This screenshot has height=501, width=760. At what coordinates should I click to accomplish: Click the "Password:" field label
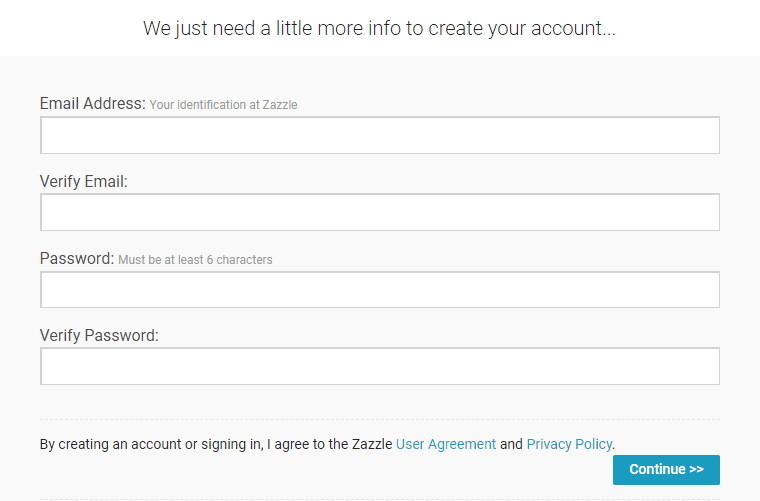[x=77, y=258]
